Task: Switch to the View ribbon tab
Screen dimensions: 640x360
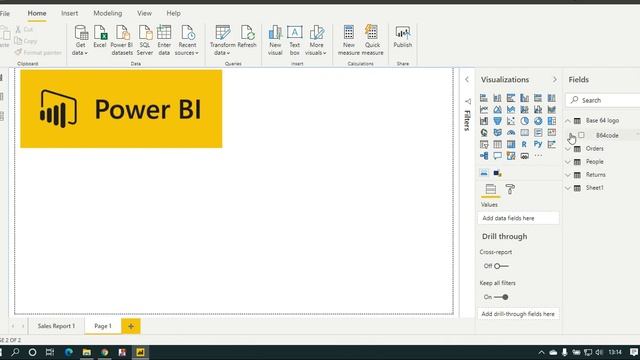Action: (x=144, y=13)
